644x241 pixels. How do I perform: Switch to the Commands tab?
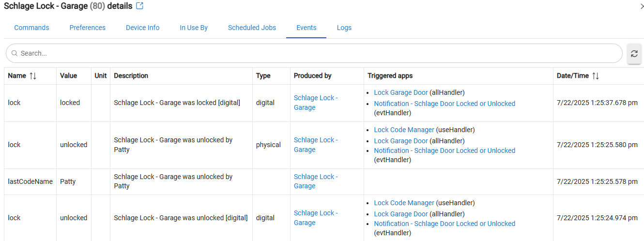31,28
